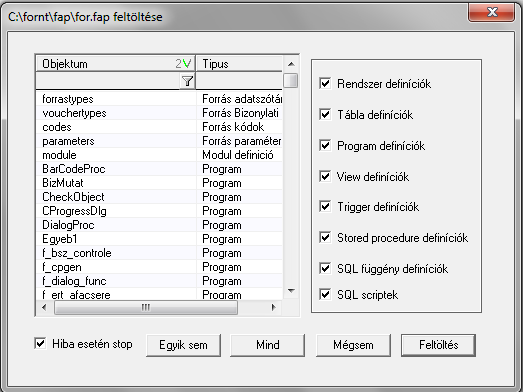Click the filter funnel icon under Objektum
523x392 pixels.
tap(187, 81)
